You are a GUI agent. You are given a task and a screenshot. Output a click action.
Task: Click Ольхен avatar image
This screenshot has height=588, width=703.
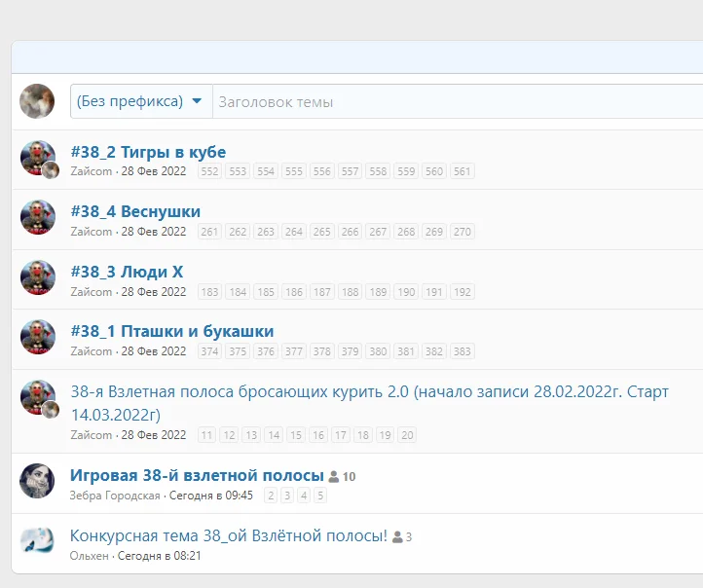click(37, 540)
